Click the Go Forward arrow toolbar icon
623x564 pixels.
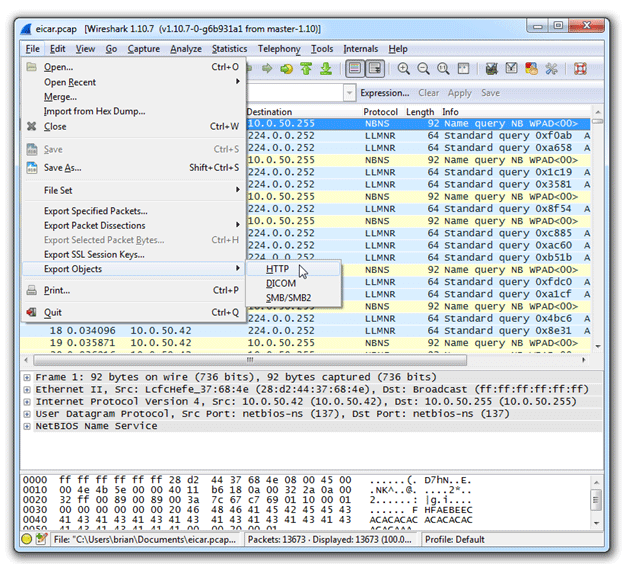click(267, 69)
